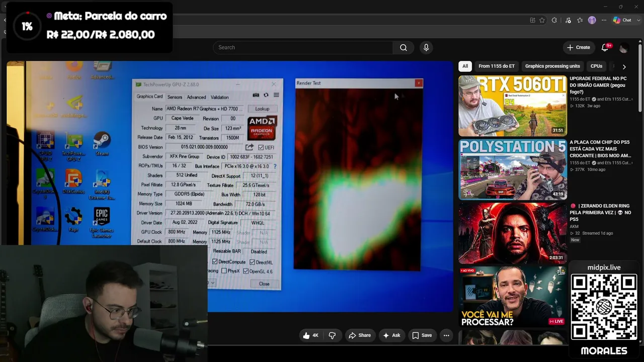
Task: Switch to GPU-Z Sensors tab
Action: [175, 97]
